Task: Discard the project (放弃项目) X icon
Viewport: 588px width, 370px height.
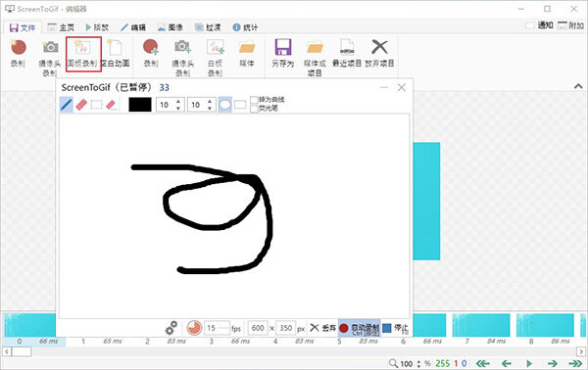Action: [x=379, y=54]
